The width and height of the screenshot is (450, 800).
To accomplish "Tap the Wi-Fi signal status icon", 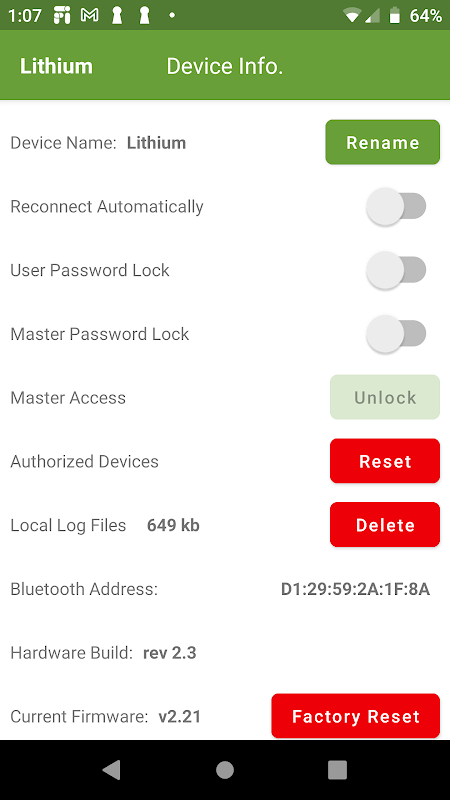I will pos(352,16).
